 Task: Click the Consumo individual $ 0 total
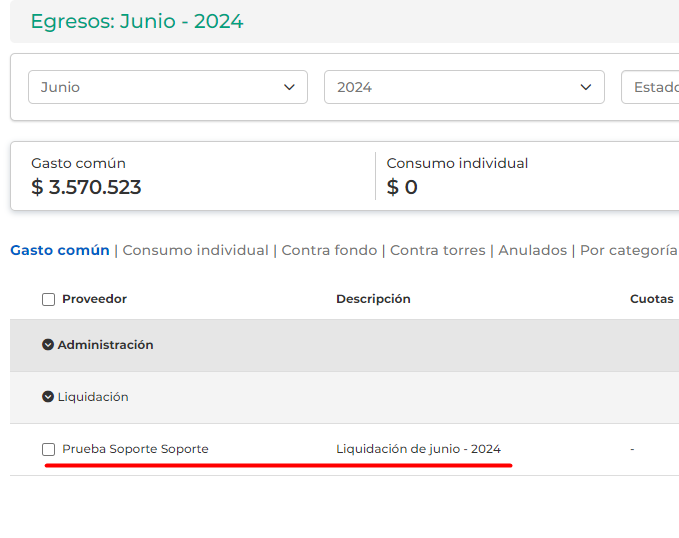click(457, 177)
